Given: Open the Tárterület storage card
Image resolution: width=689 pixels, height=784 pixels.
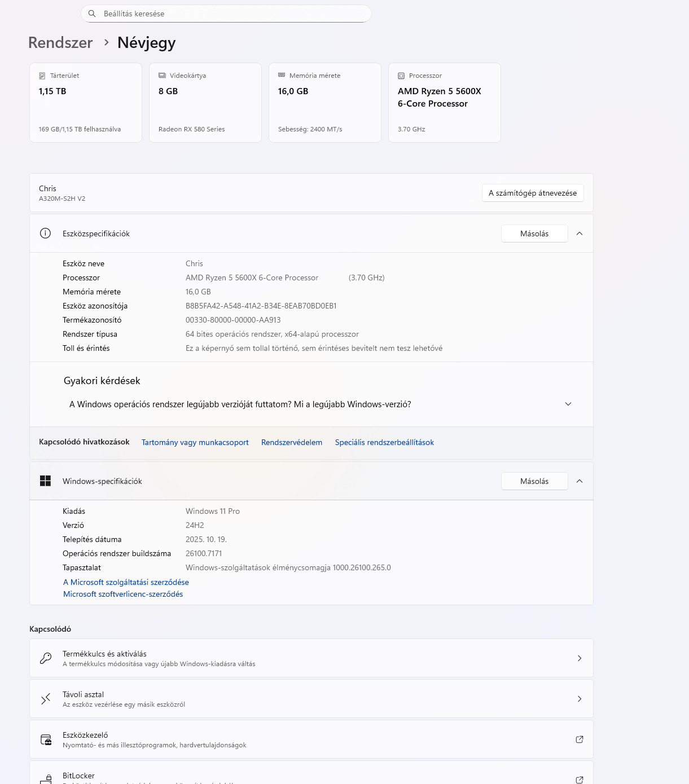Looking at the screenshot, I should (x=86, y=103).
